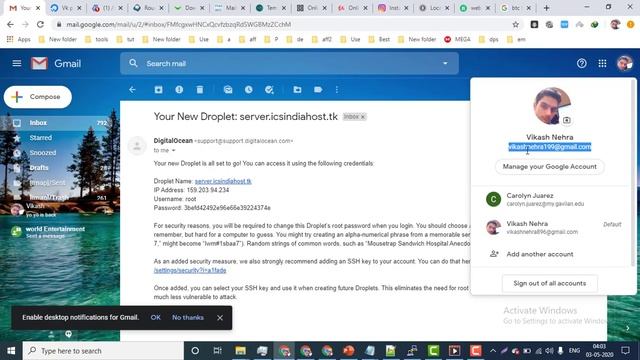The height and width of the screenshot is (360, 640).
Task: Open the settings/security link
Action: coord(190,270)
